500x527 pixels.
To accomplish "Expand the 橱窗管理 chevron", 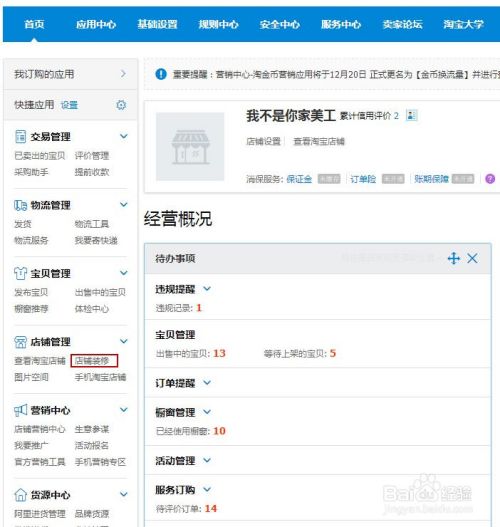I will click(207, 411).
